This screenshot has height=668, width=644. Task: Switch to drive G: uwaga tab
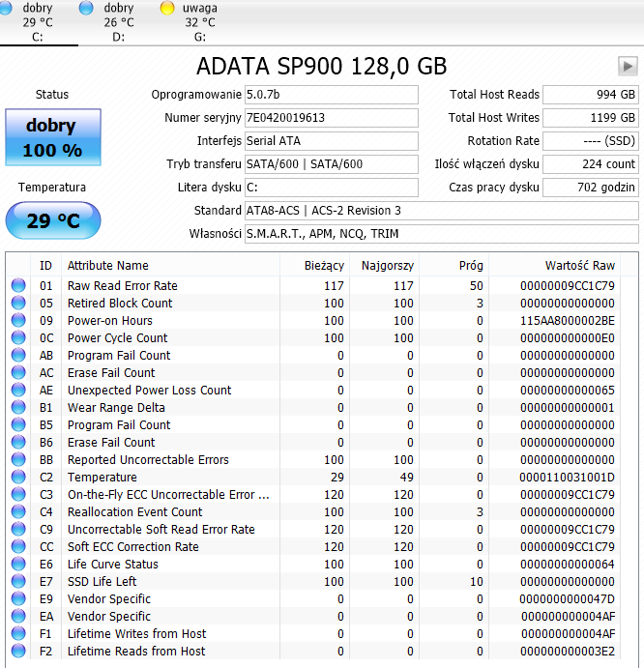(x=199, y=22)
